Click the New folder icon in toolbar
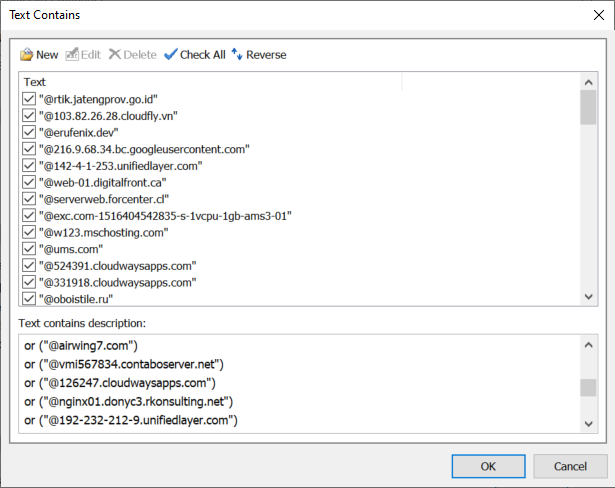The image size is (615, 488). coord(27,55)
